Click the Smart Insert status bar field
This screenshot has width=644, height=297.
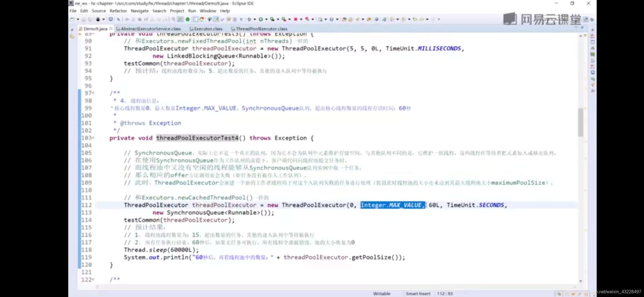tap(418, 294)
